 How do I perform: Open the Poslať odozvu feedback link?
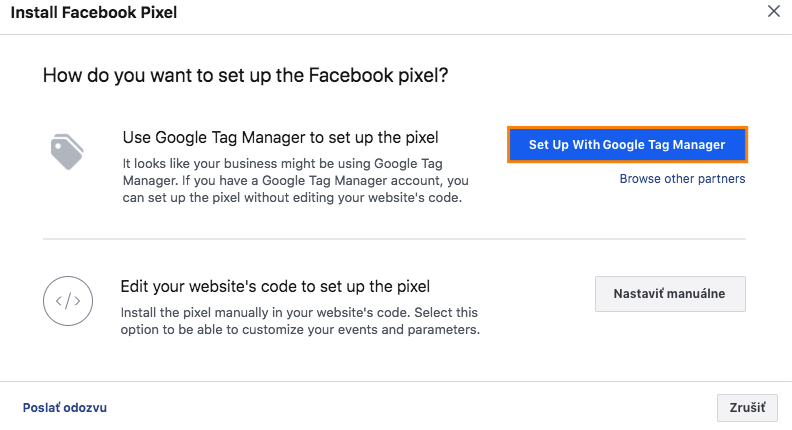point(64,408)
